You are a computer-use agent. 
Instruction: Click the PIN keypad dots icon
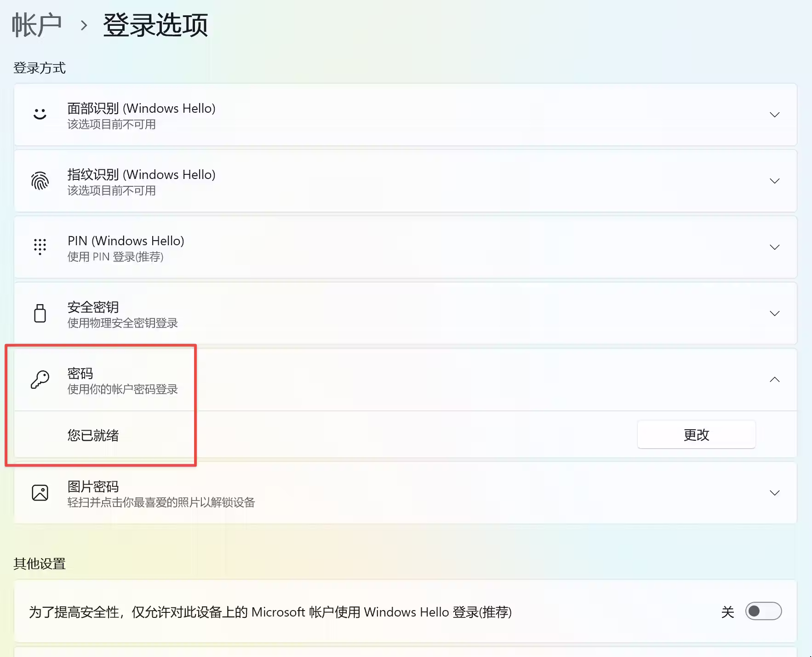coord(40,247)
